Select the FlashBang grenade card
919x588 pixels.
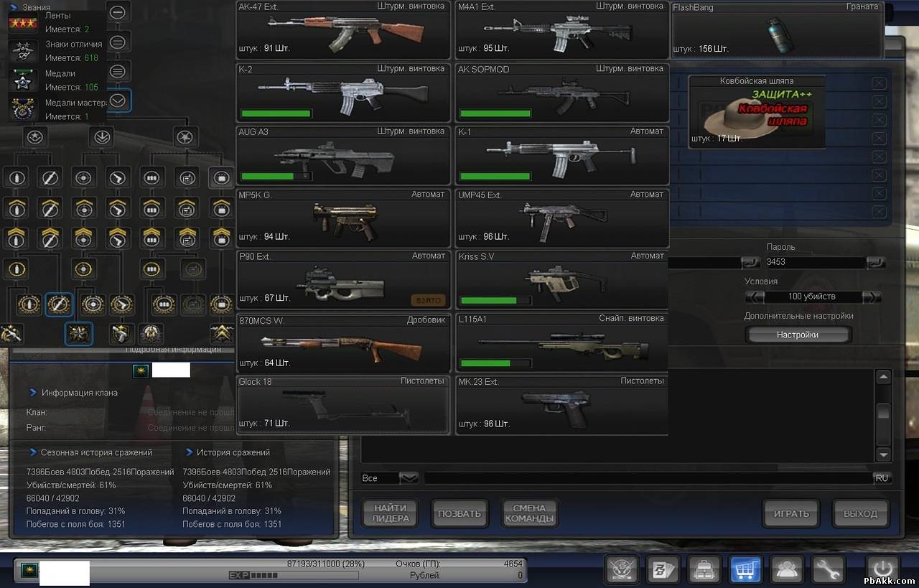tap(776, 31)
